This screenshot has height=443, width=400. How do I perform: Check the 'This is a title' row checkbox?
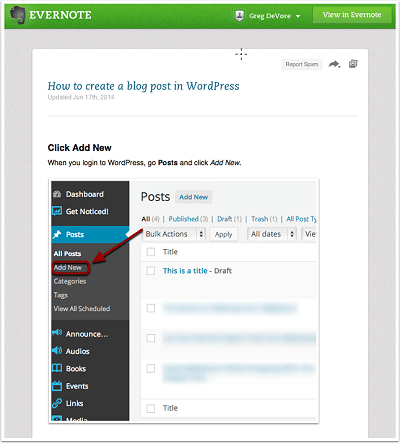pos(151,271)
